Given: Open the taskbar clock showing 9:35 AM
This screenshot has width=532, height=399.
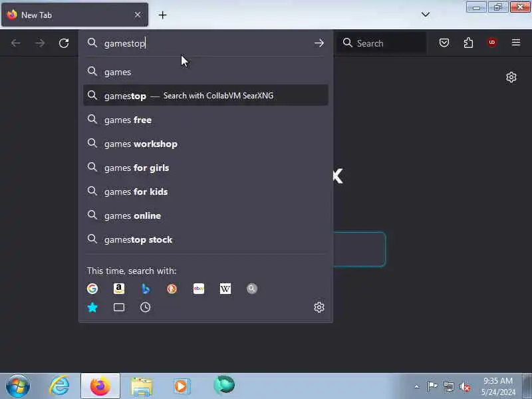Looking at the screenshot, I should [498, 386].
